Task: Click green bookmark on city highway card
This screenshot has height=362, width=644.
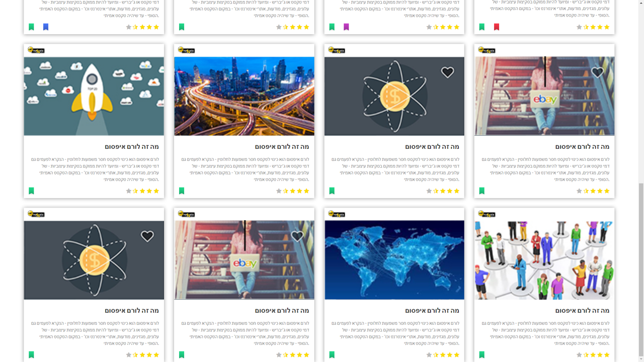Action: click(182, 191)
